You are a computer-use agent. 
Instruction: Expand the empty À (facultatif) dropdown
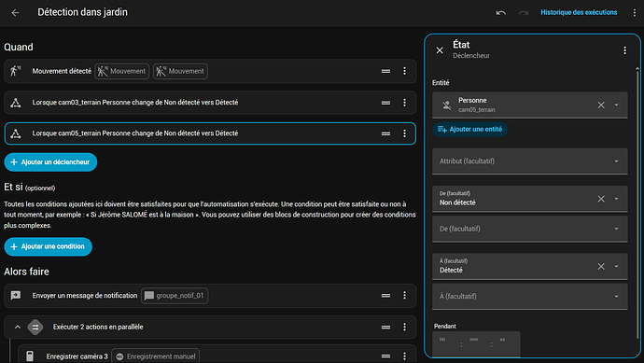[x=530, y=297]
